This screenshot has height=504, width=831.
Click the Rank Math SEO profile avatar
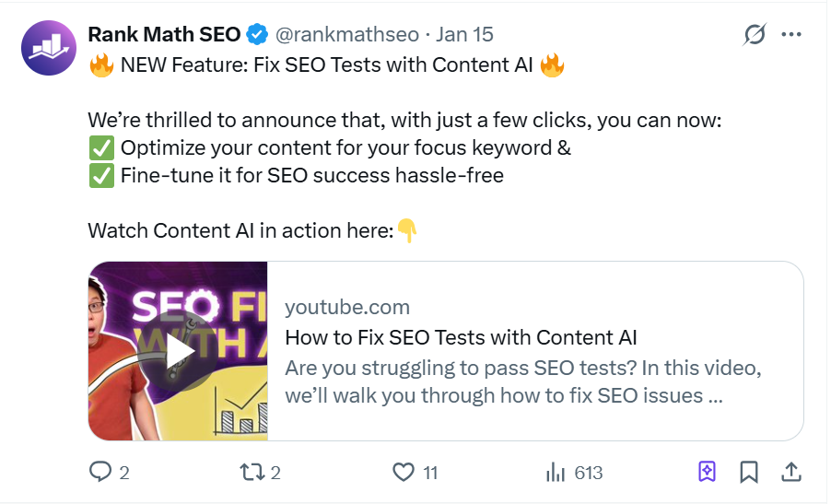[47, 46]
